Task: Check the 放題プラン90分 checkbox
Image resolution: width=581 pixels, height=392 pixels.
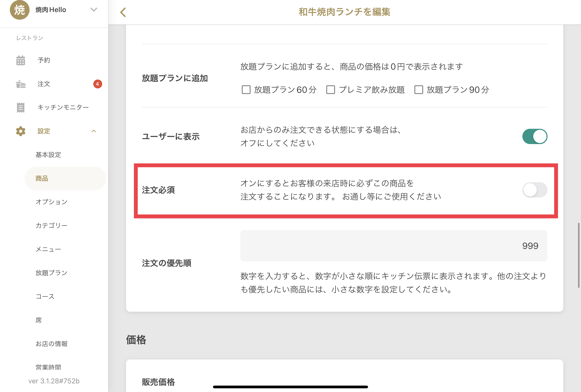Action: point(419,89)
